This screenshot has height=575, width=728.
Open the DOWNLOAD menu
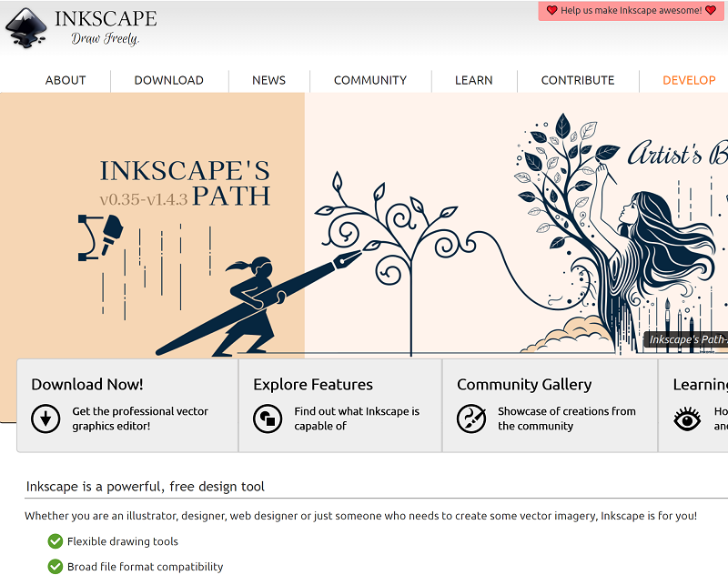click(169, 80)
